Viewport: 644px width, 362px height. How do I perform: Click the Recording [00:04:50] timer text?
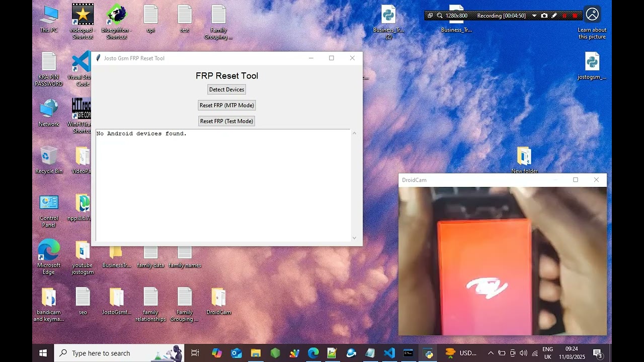tap(501, 16)
